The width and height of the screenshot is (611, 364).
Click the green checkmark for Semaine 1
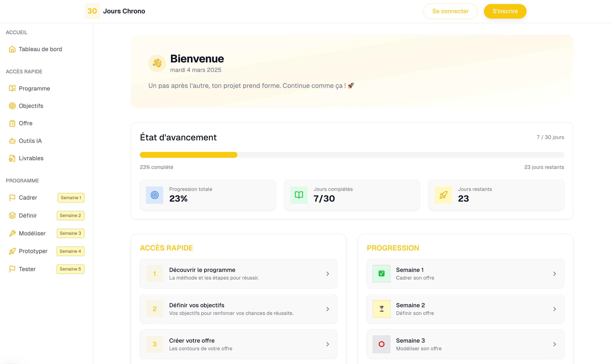click(x=381, y=274)
